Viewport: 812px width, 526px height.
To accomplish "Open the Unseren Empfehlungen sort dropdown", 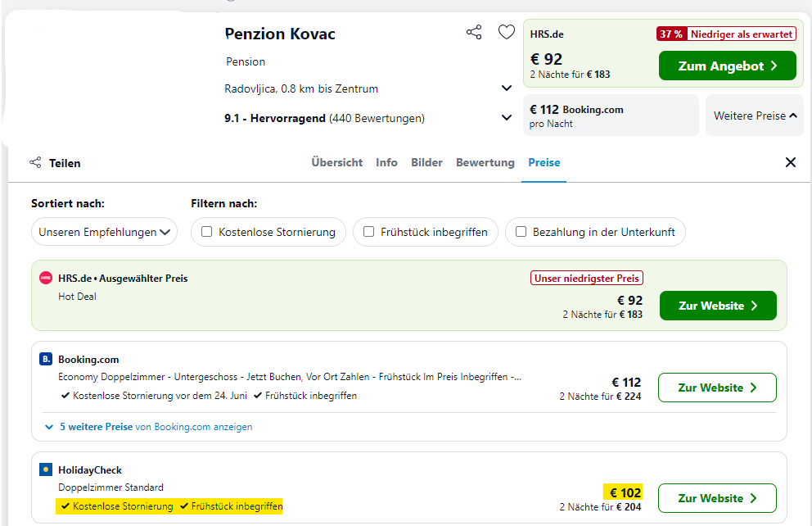I will [x=104, y=232].
